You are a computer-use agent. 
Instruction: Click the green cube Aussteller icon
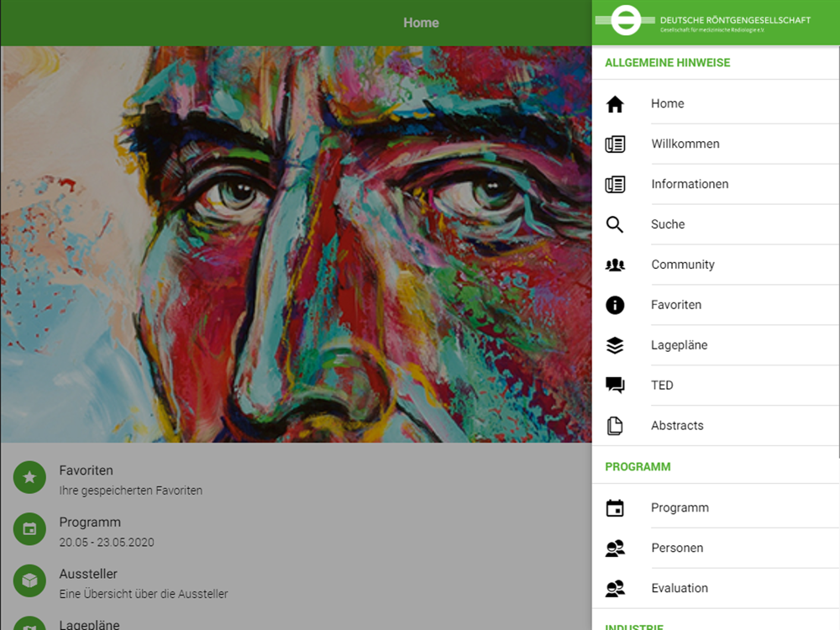pos(29,580)
